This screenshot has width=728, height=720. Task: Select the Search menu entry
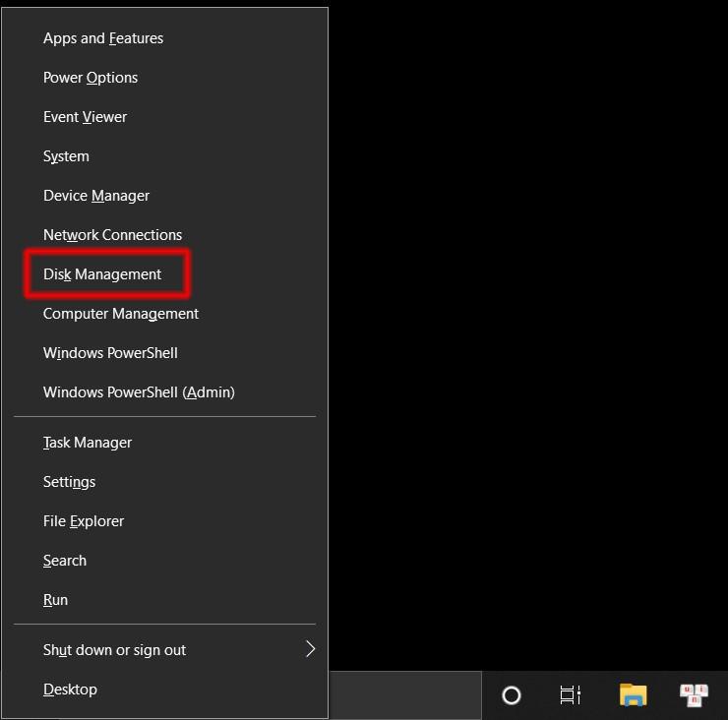(65, 561)
